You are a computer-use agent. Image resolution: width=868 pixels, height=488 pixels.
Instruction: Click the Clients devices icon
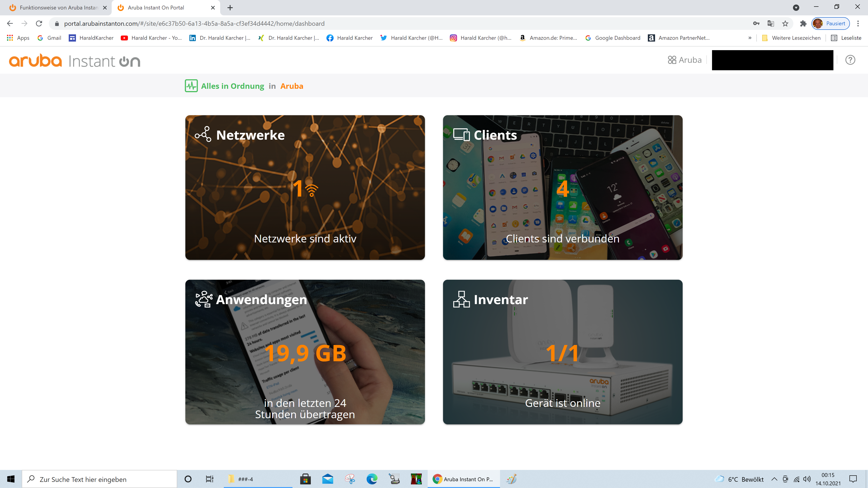(461, 134)
